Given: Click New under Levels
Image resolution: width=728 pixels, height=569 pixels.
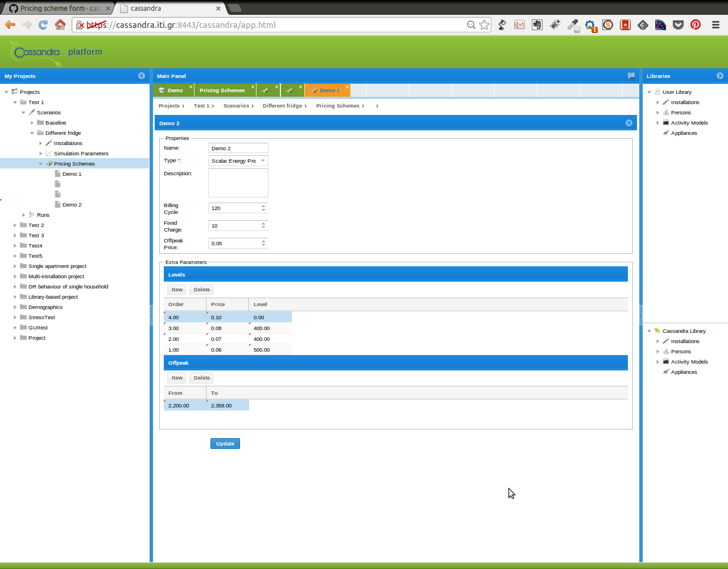Looking at the screenshot, I should (177, 290).
